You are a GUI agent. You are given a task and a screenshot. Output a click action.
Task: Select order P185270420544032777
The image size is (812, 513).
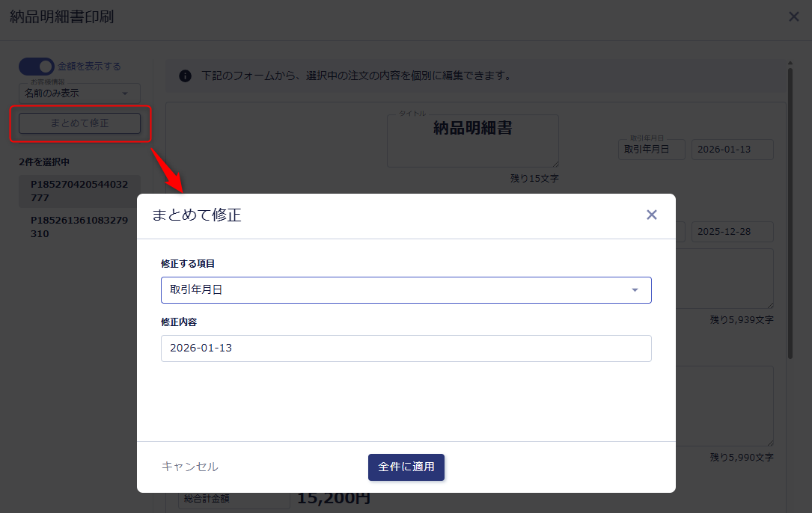tap(79, 190)
